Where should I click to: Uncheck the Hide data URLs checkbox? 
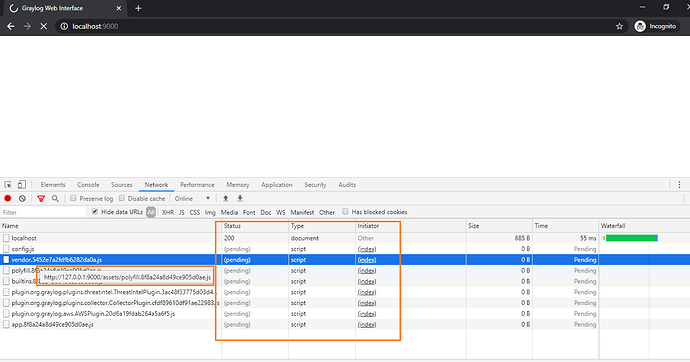[95, 212]
